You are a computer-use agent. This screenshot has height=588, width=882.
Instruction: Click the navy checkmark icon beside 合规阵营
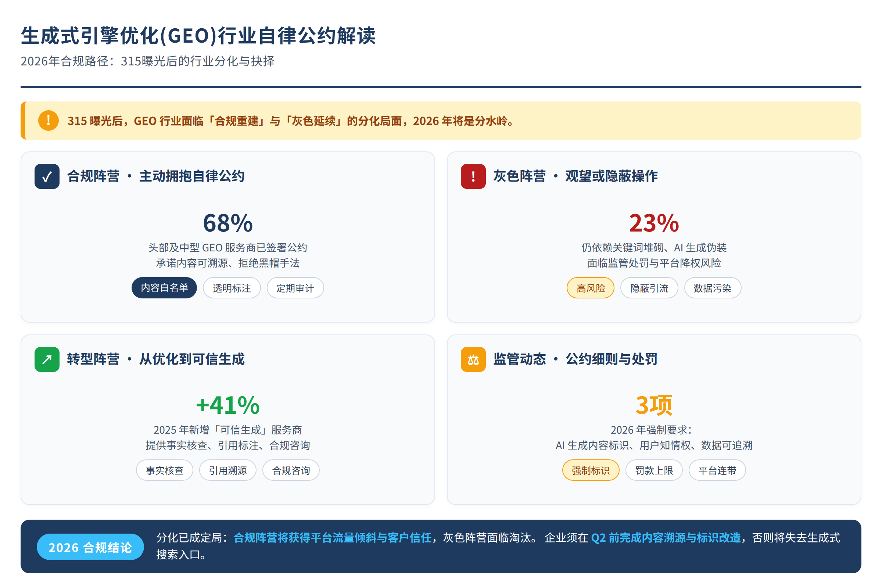click(x=47, y=176)
